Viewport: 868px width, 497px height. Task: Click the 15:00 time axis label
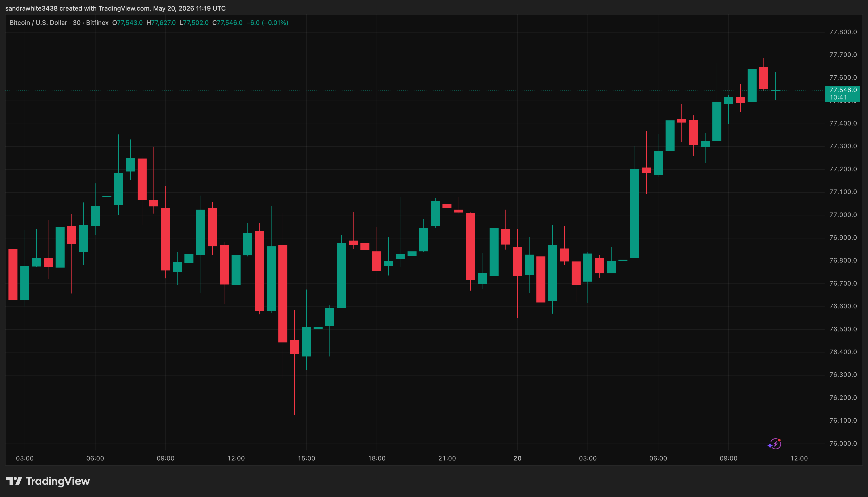306,458
